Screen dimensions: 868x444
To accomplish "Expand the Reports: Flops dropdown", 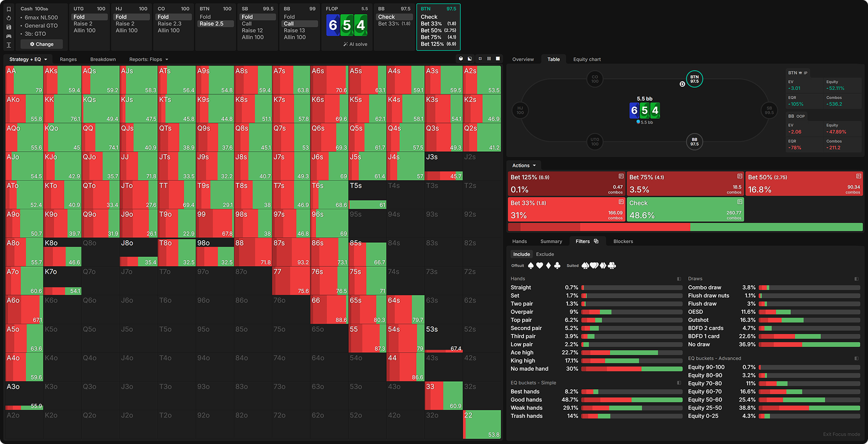I will point(149,60).
